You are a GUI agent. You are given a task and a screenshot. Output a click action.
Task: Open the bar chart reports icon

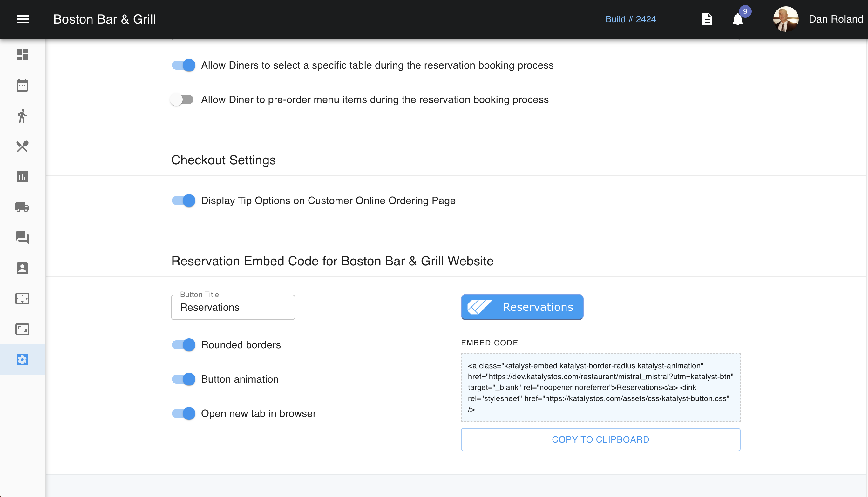pos(22,177)
